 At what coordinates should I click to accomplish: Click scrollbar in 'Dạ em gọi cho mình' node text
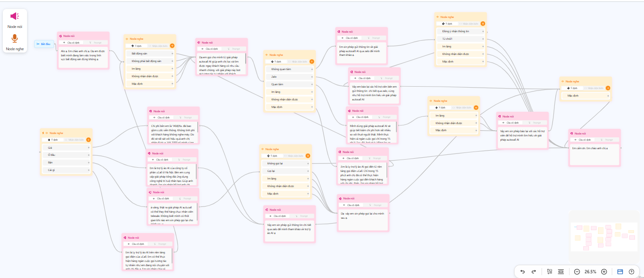(x=246, y=58)
